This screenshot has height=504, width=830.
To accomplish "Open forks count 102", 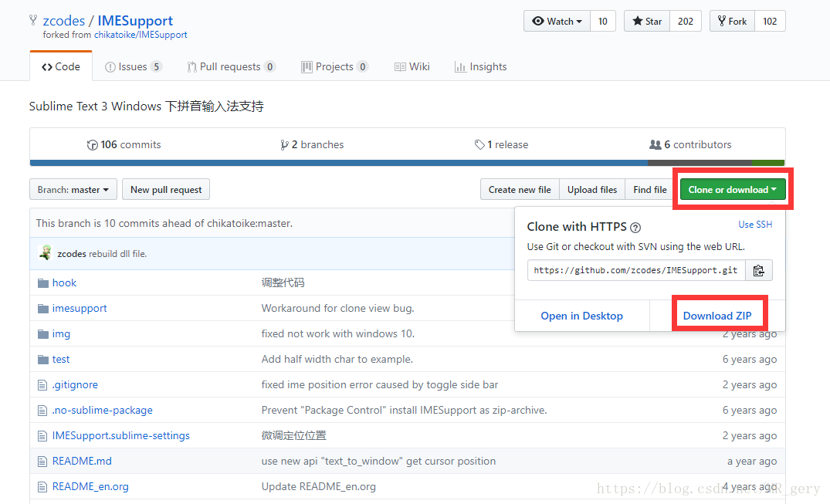I will [x=770, y=21].
